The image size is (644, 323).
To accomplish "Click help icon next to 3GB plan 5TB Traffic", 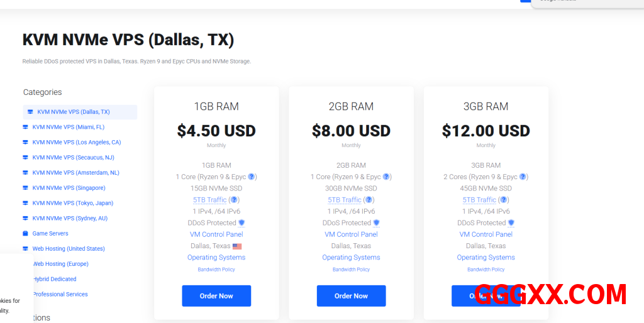I will pyautogui.click(x=504, y=200).
